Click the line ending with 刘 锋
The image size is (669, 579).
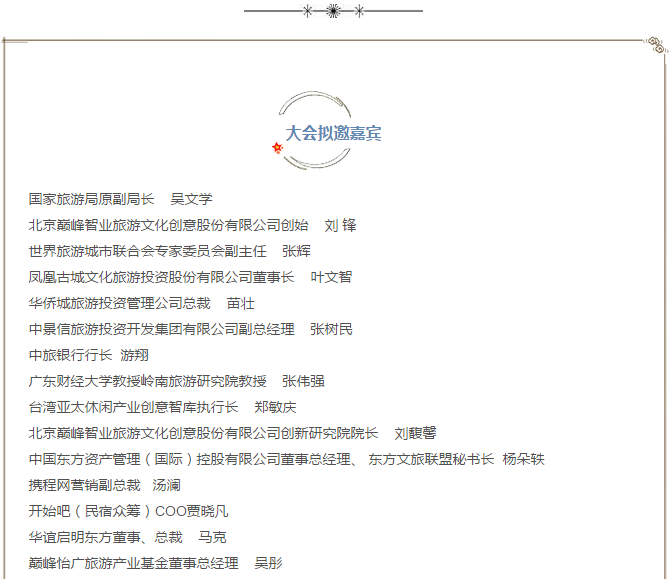coord(192,225)
